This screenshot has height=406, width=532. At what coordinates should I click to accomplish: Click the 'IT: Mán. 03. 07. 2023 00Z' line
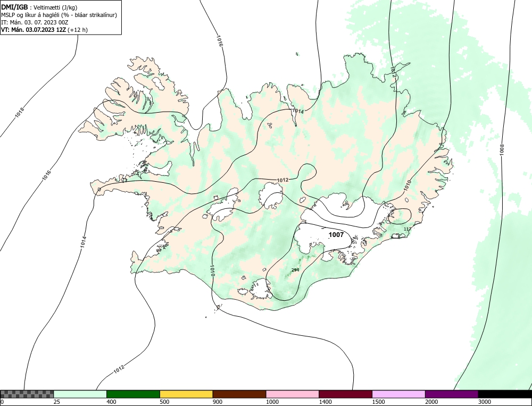coord(35,22)
